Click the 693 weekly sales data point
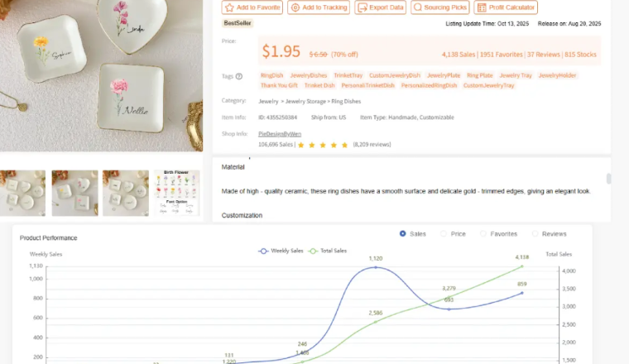This screenshot has height=364, width=629. (x=449, y=309)
